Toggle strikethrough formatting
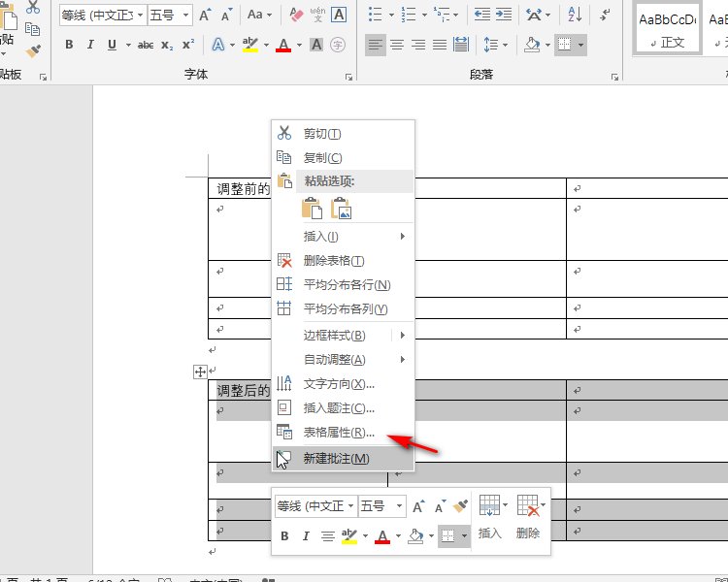Screen dimensions: 728x582 click(x=146, y=45)
